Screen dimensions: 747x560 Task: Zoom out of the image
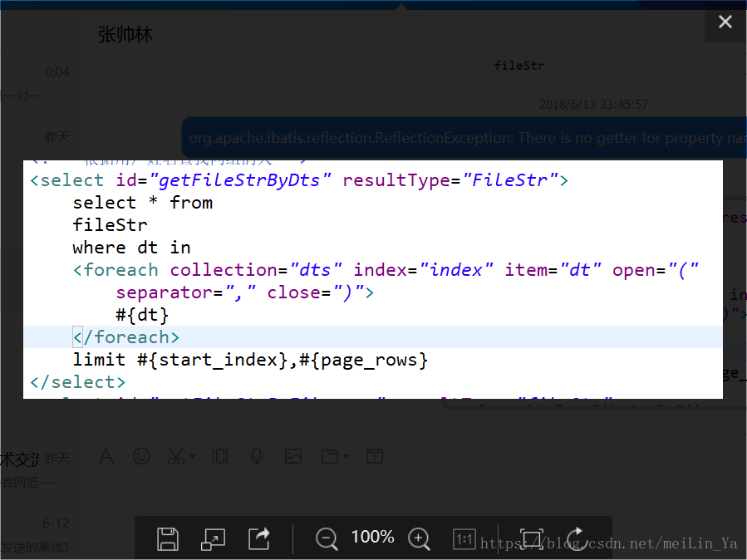click(327, 539)
